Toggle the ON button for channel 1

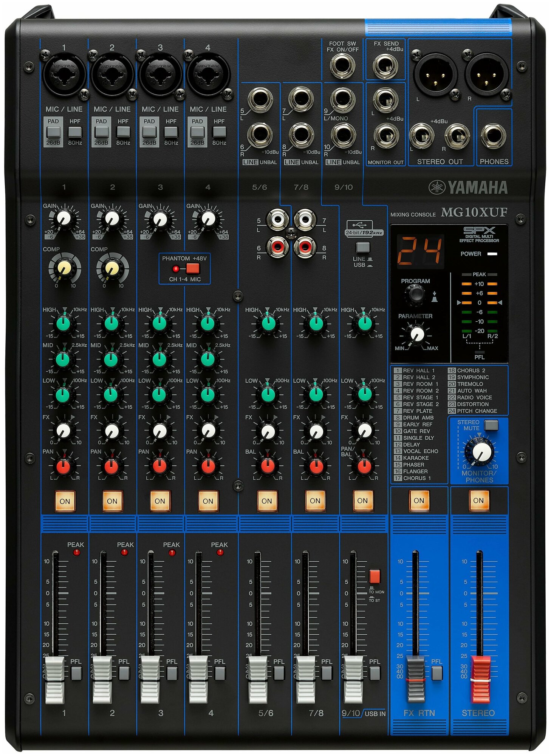coord(65,501)
